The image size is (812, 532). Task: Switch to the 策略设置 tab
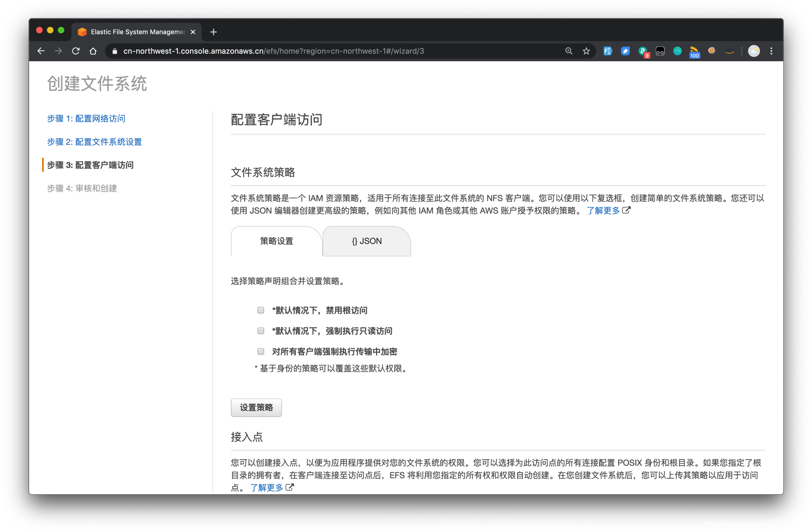click(x=277, y=241)
